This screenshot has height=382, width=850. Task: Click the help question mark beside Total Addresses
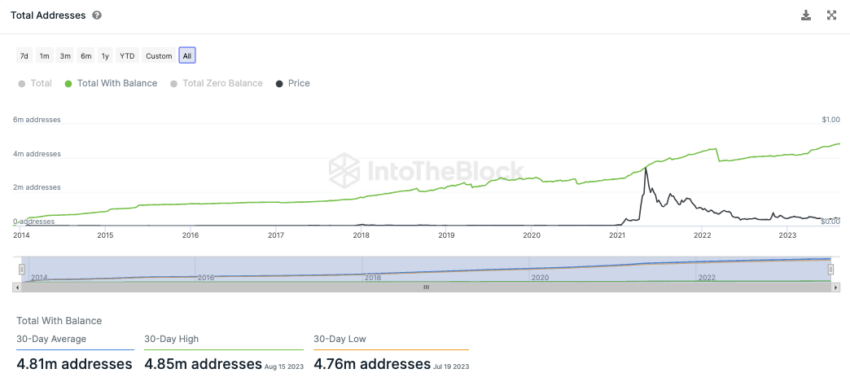pyautogui.click(x=97, y=15)
